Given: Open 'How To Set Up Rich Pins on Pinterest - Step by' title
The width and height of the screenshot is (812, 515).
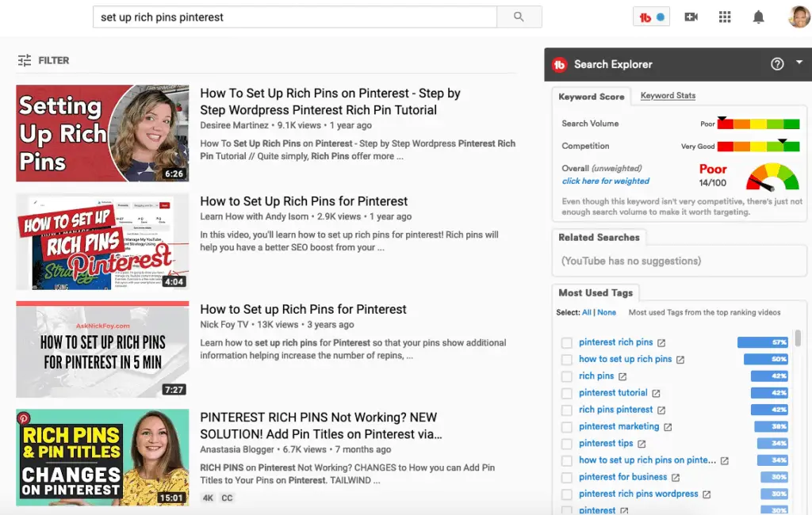Looking at the screenshot, I should (x=331, y=102).
